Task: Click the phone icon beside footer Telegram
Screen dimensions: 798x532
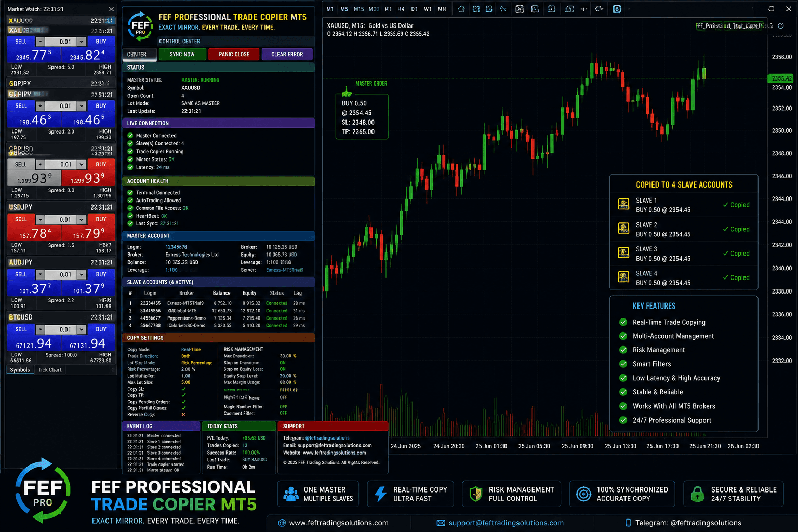Action: (x=628, y=523)
